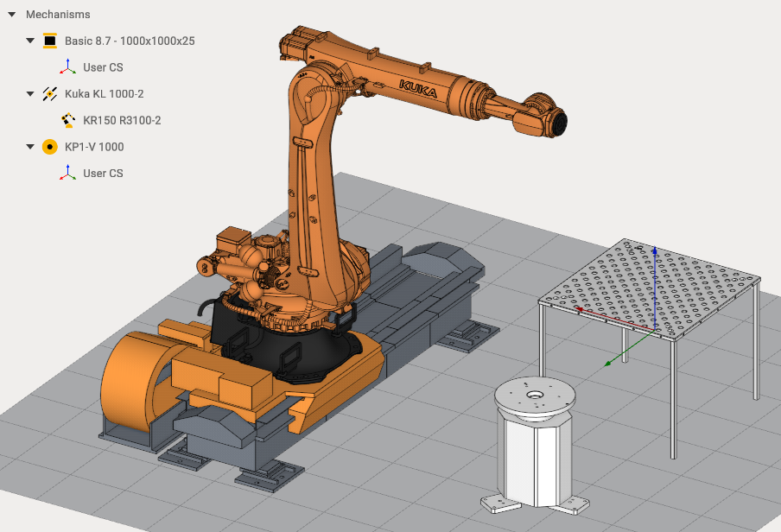Collapse the Mechanisms tree root
The image size is (781, 532).
click(x=11, y=15)
